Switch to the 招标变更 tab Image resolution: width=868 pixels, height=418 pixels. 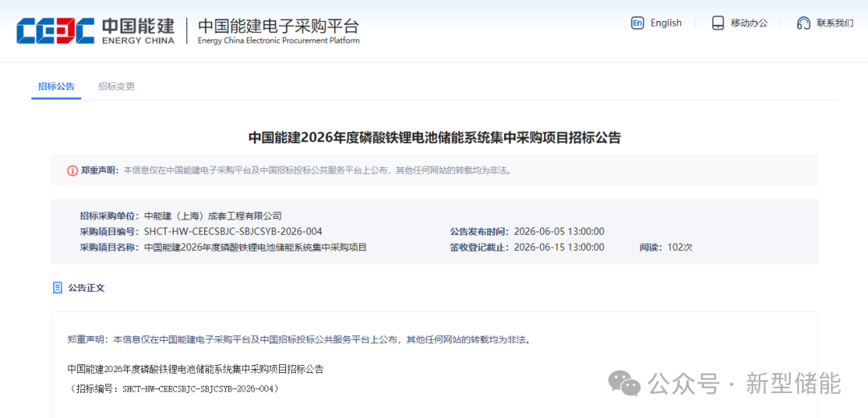point(117,86)
